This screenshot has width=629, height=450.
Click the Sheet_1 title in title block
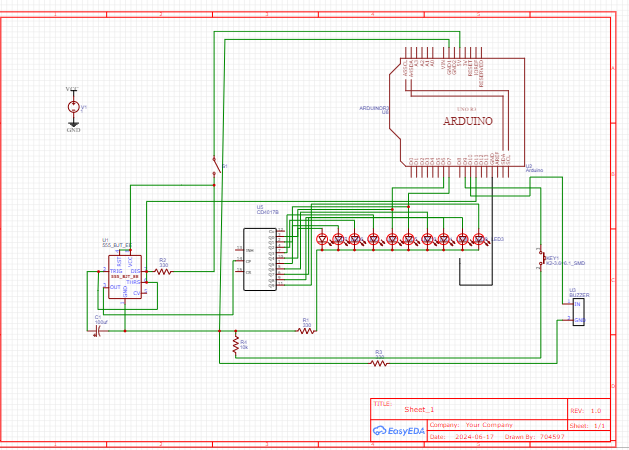pos(419,409)
